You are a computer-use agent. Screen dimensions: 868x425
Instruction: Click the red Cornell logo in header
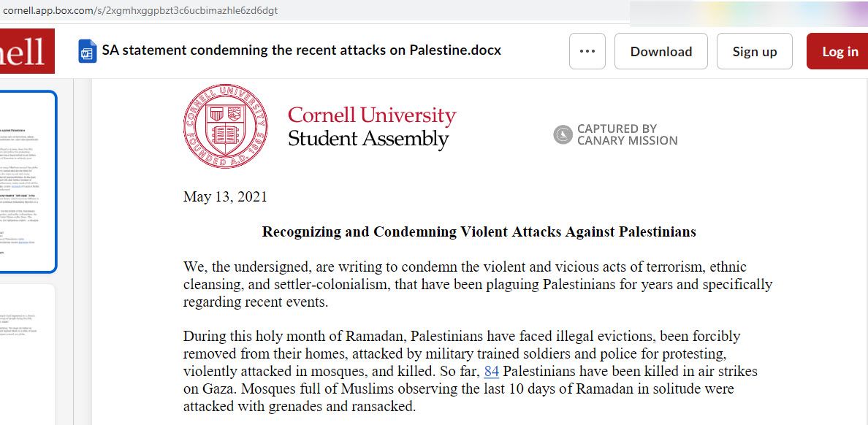click(x=27, y=51)
